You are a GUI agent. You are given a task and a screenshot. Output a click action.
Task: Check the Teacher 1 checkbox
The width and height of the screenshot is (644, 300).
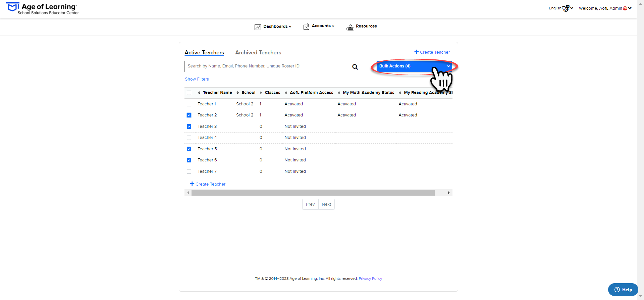click(x=189, y=104)
